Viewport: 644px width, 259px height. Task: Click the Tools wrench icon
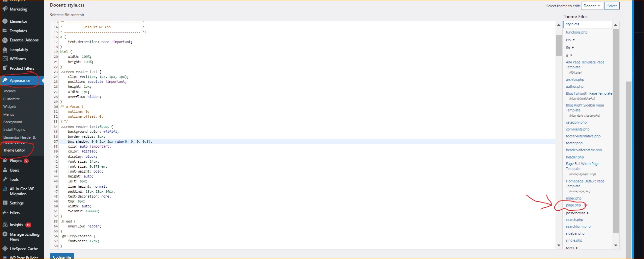coord(5,179)
